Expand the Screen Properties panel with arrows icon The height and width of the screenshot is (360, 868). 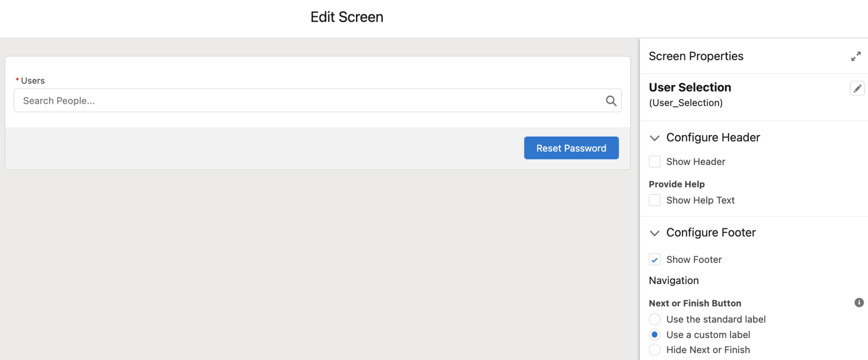pyautogui.click(x=856, y=56)
